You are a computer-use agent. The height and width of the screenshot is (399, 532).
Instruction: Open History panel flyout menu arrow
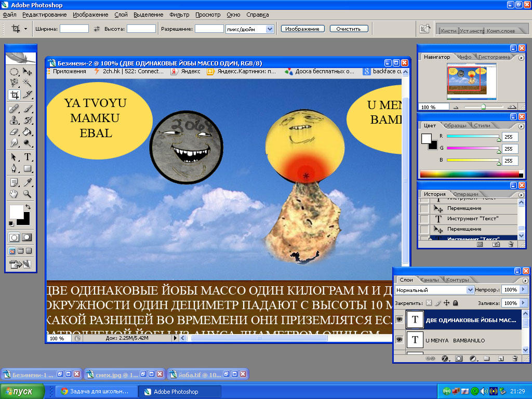tap(521, 195)
